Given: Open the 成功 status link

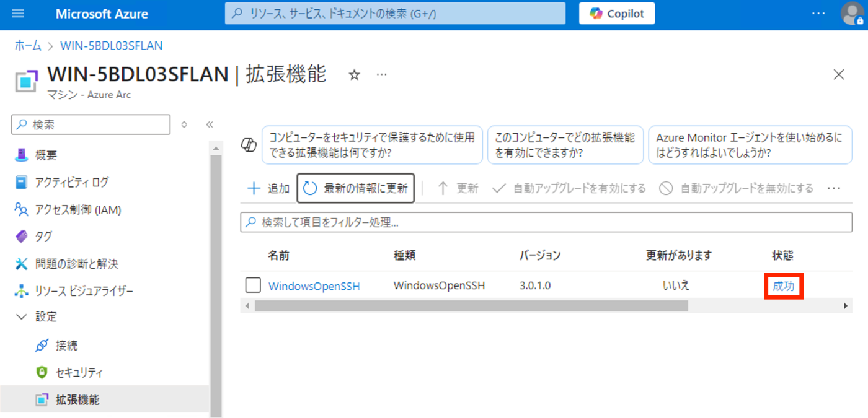Looking at the screenshot, I should 784,286.
